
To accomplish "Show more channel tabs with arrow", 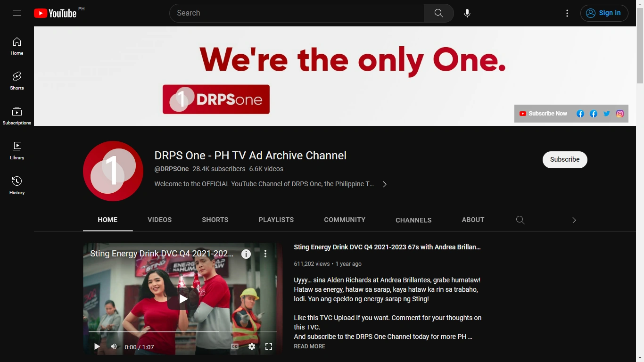I will pyautogui.click(x=574, y=220).
